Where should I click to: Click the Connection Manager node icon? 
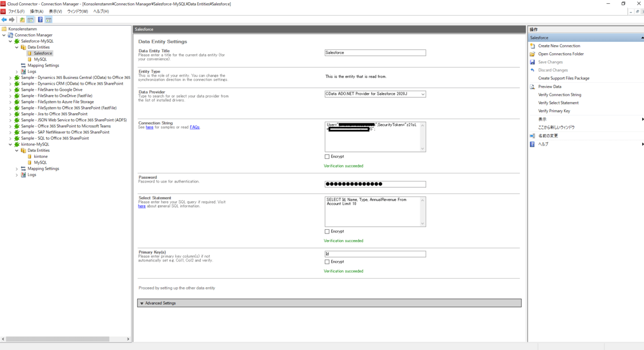pos(11,35)
